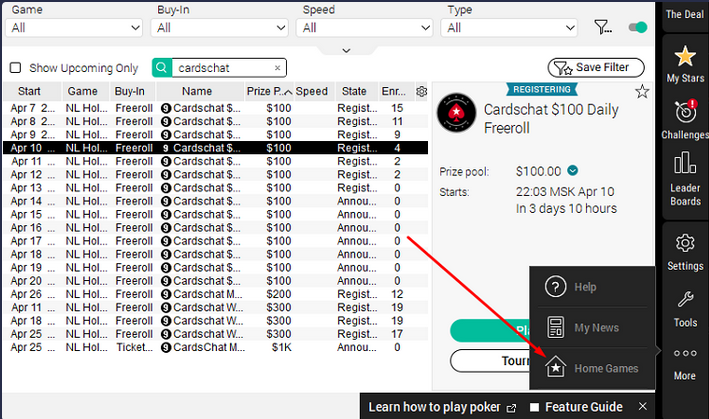The height and width of the screenshot is (419, 709).
Task: Tick the Feature Guide checkbox
Action: [x=534, y=407]
